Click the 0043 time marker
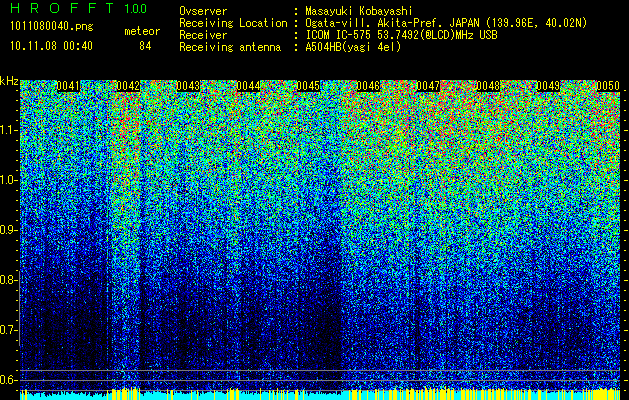The height and width of the screenshot is (400, 629). (x=188, y=86)
